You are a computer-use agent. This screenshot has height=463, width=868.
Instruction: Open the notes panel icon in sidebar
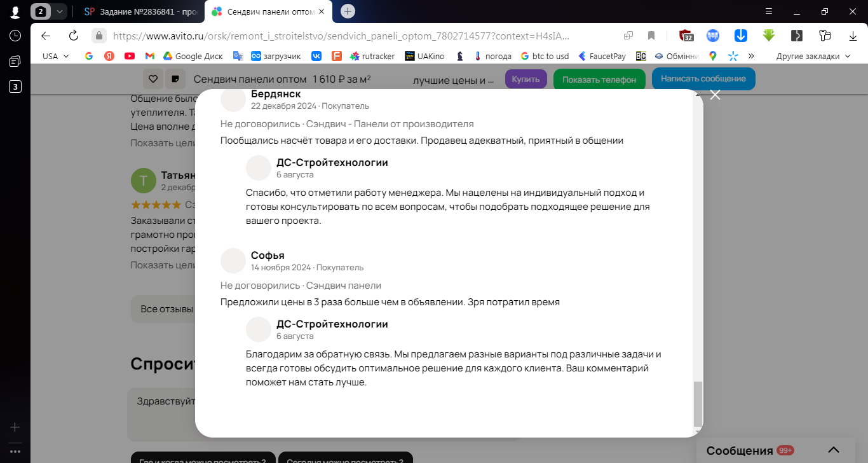[x=15, y=61]
